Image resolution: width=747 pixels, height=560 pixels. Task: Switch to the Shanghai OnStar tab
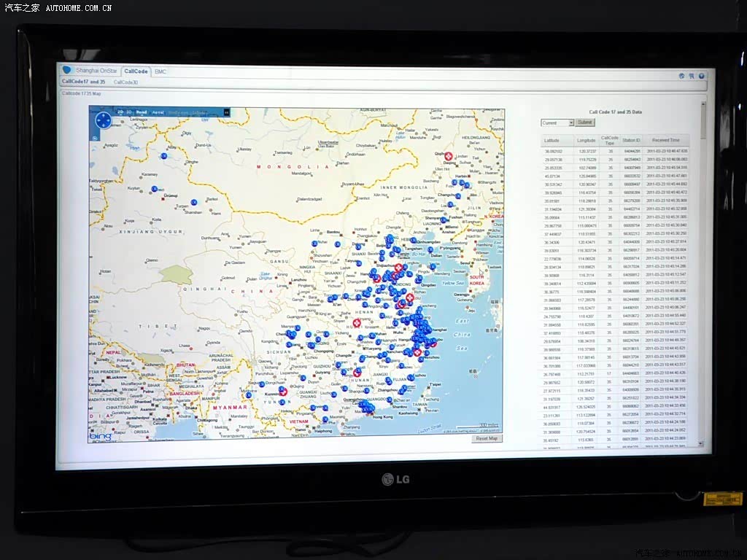point(96,71)
